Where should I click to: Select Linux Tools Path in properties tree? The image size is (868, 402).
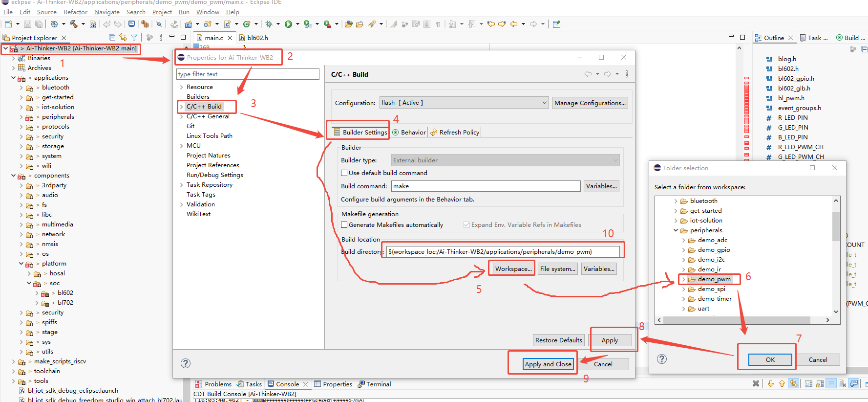[x=209, y=136]
